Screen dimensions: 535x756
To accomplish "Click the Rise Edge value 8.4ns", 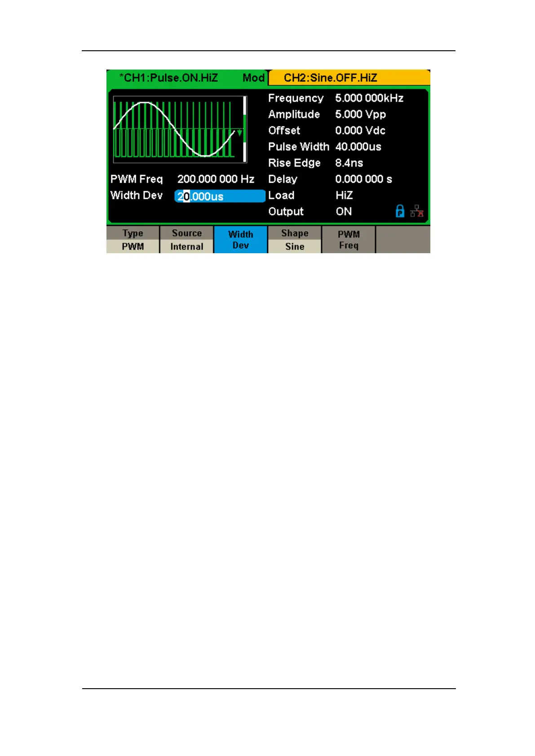I will coord(349,163).
